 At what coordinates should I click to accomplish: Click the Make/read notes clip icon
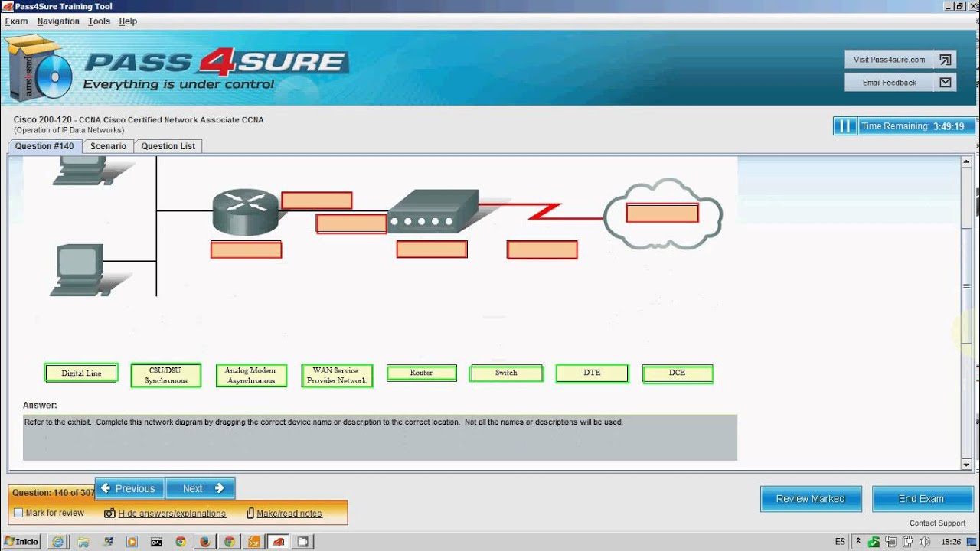(250, 514)
